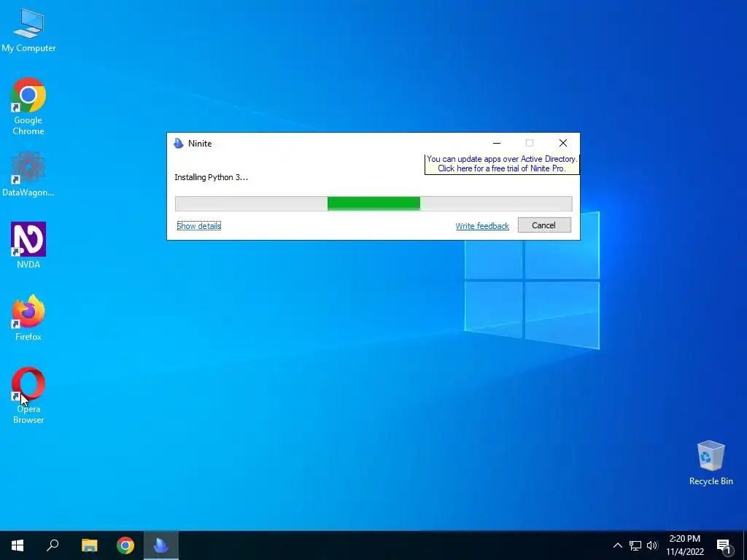Show hidden system tray icons

click(617, 545)
